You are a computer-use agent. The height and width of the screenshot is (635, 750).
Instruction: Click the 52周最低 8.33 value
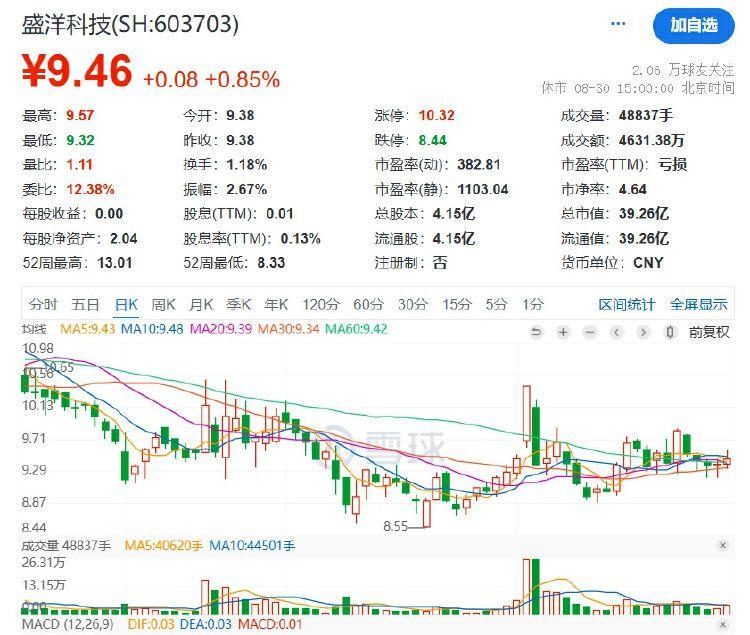click(271, 263)
